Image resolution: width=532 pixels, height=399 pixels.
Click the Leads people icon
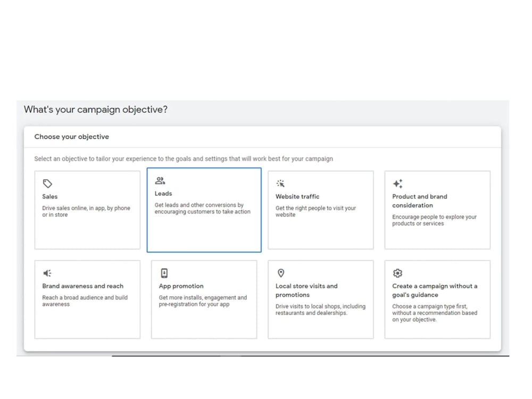pyautogui.click(x=160, y=180)
